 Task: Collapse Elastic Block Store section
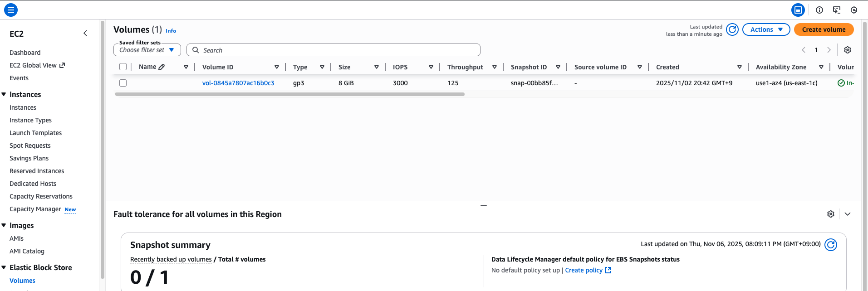(x=4, y=267)
